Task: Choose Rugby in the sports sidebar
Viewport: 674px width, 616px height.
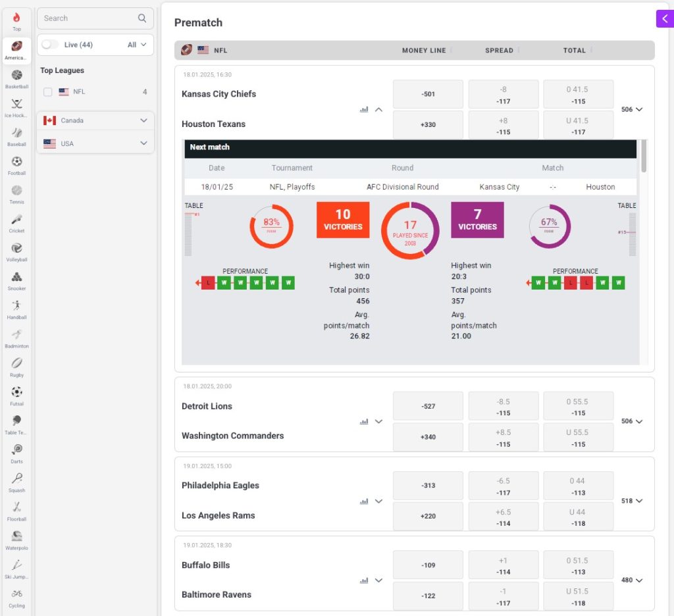Action: (x=16, y=367)
